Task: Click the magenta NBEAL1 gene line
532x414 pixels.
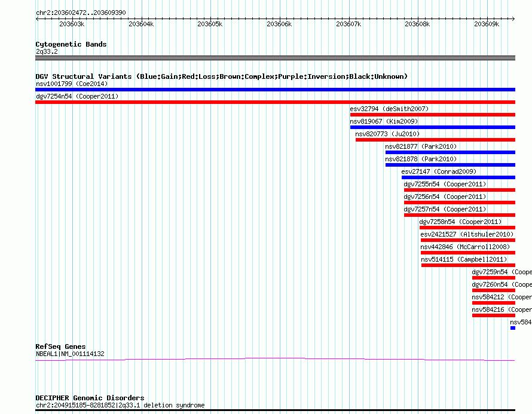Action: click(275, 359)
